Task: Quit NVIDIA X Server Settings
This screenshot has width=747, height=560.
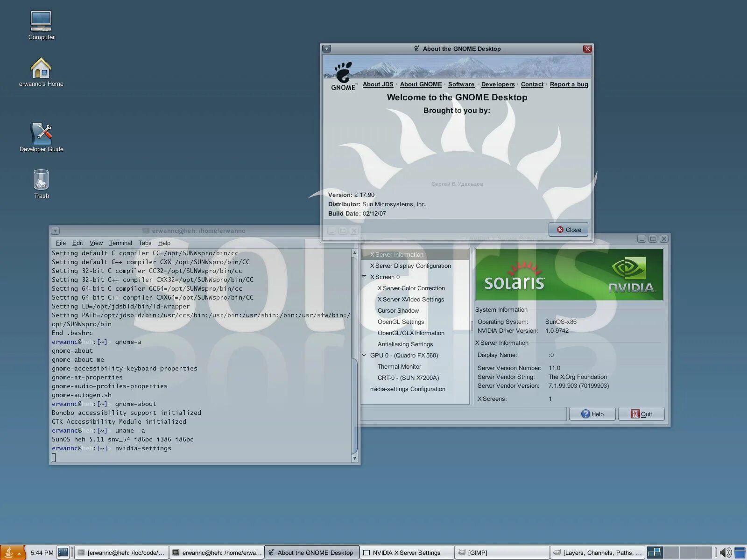Action: tap(641, 414)
